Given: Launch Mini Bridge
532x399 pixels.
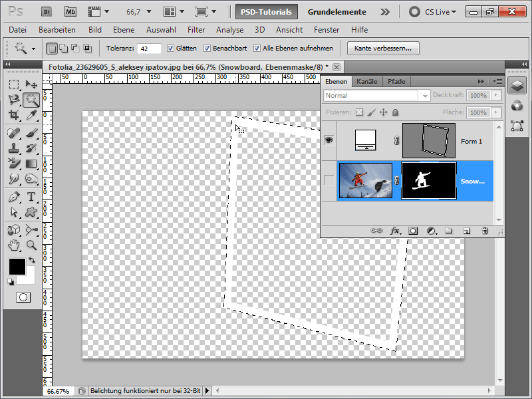Looking at the screenshot, I should [70, 12].
